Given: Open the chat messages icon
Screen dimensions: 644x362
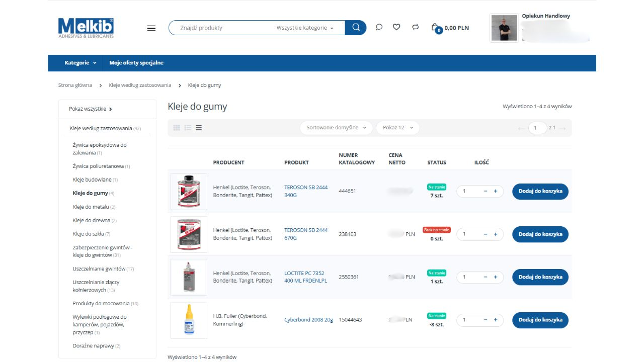Looking at the screenshot, I should coord(379,27).
